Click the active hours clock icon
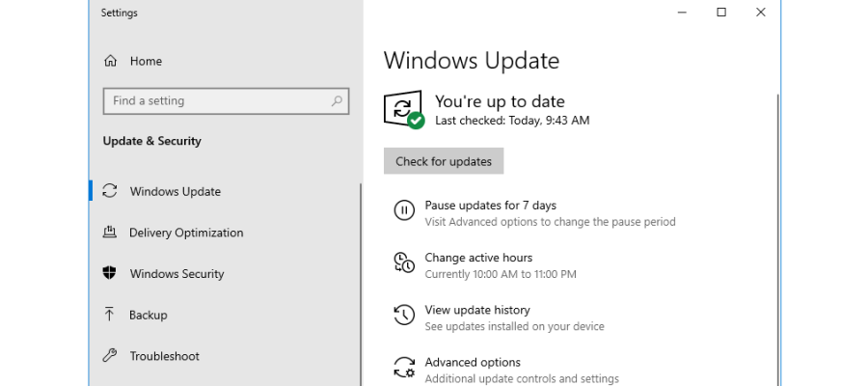Screen dimensions: 868x386 pyautogui.click(x=404, y=262)
